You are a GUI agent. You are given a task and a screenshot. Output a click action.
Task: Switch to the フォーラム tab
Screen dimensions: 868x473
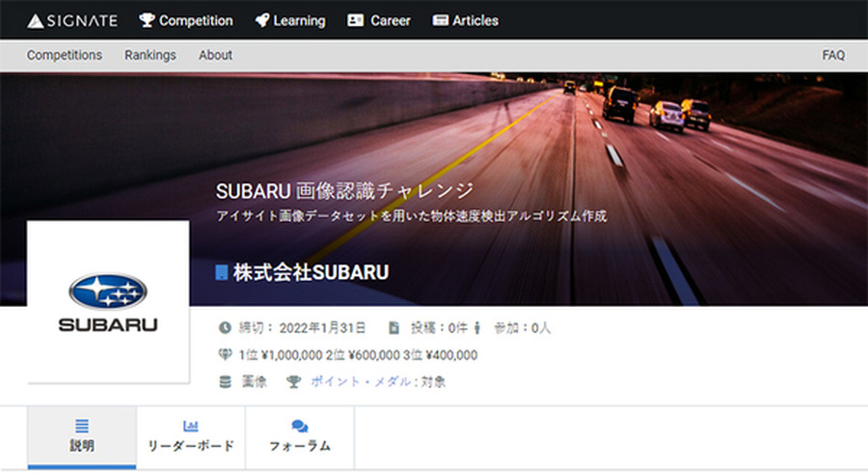click(300, 437)
